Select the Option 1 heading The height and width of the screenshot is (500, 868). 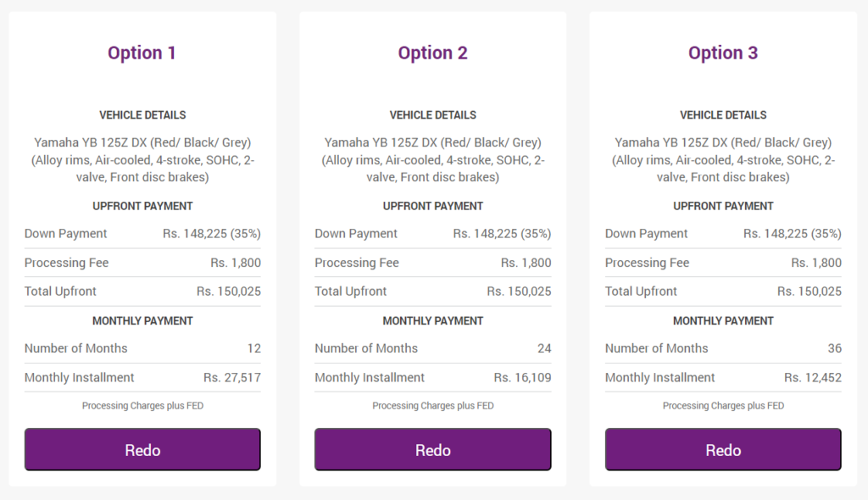[142, 53]
